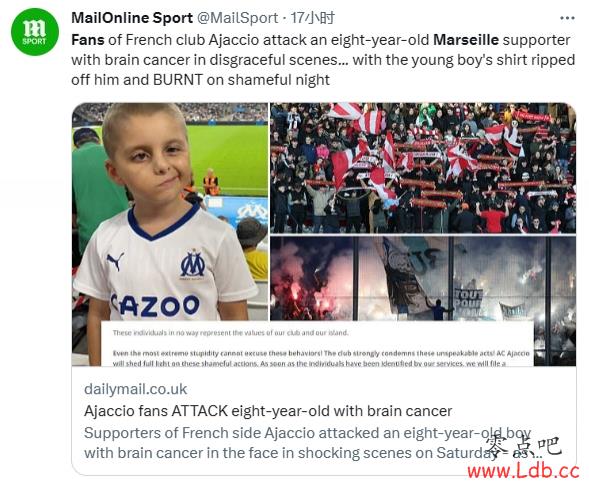Click the CAZOO sponsor text on shirt
Image resolution: width=589 pixels, height=481 pixels.
[155, 305]
